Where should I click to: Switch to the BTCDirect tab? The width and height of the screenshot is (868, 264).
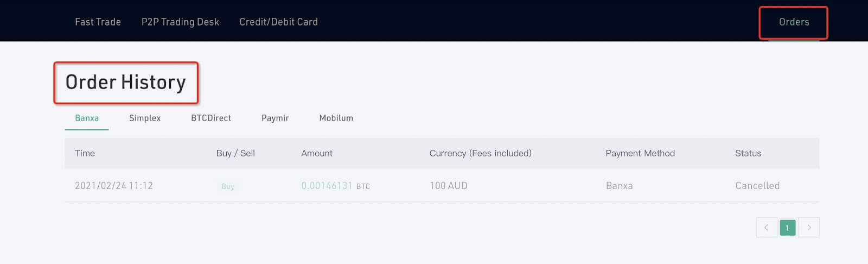211,118
